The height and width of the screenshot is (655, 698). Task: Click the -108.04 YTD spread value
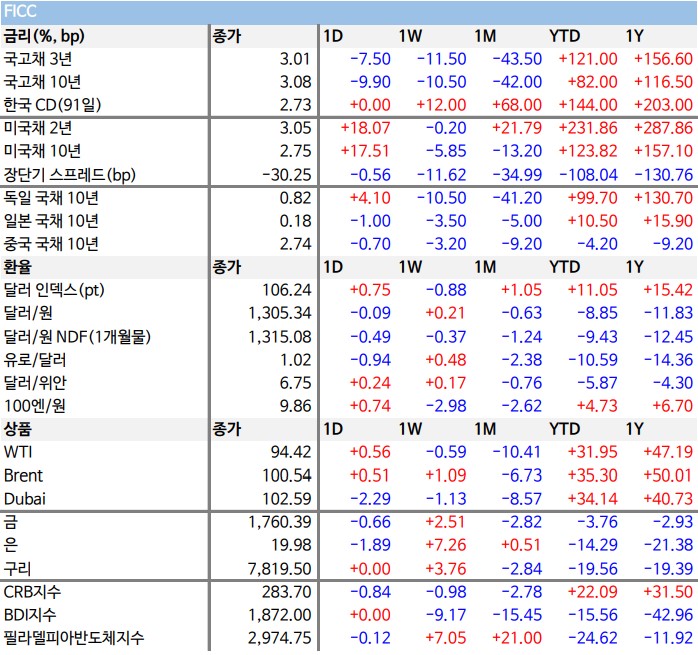588,175
